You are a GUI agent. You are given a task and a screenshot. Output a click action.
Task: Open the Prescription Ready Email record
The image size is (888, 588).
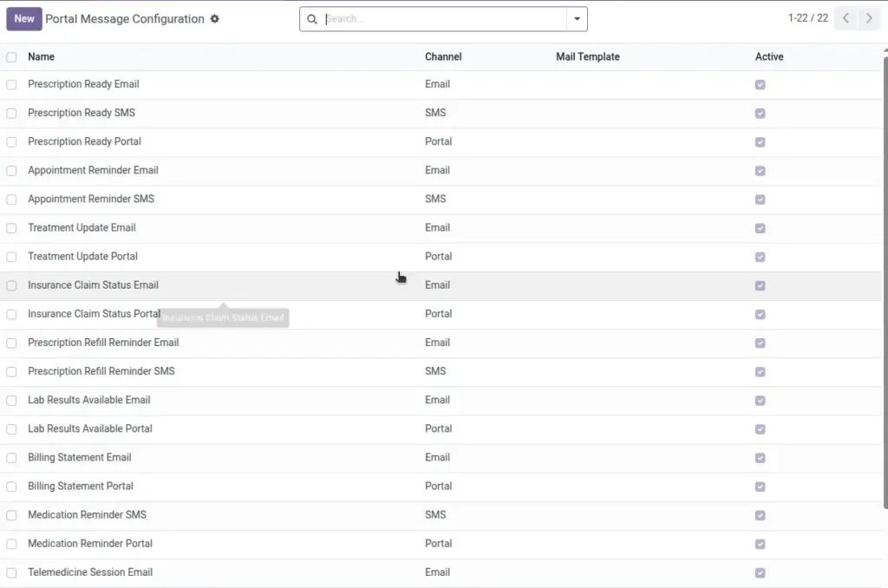tap(83, 84)
